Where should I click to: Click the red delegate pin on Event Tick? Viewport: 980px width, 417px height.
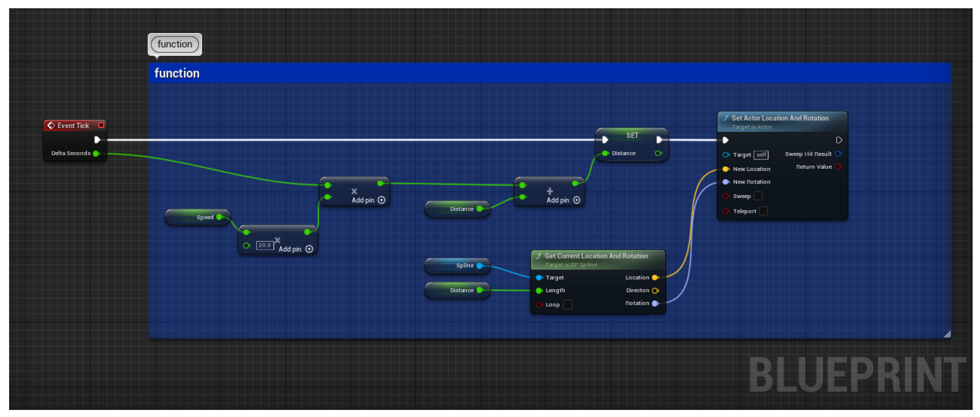[101, 125]
